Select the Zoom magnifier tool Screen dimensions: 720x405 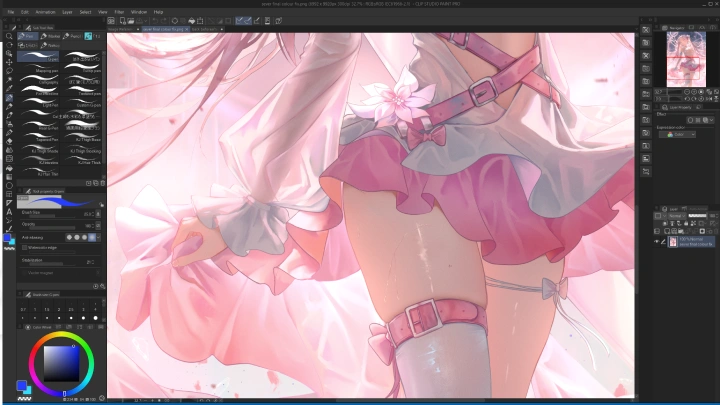pos(9,36)
